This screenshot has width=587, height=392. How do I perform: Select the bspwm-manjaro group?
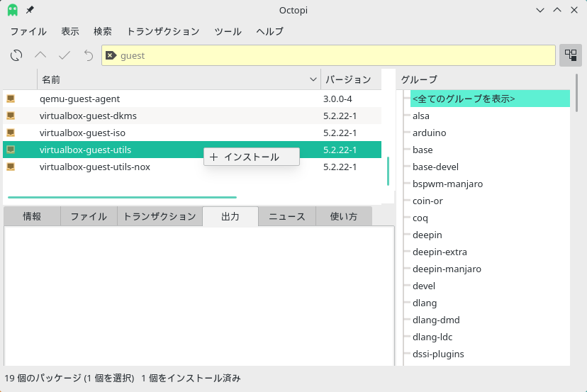coord(447,184)
